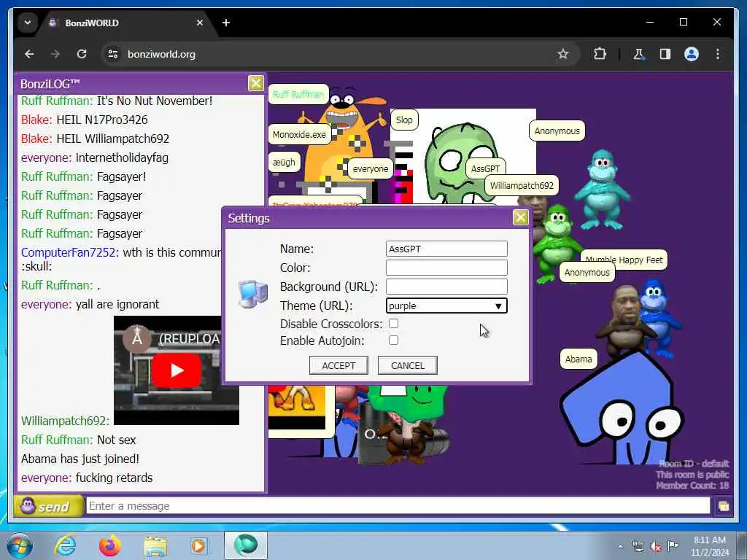This screenshot has height=560, width=747.
Task: Open the taskbar clock showing 8:11 AM
Action: pos(710,545)
